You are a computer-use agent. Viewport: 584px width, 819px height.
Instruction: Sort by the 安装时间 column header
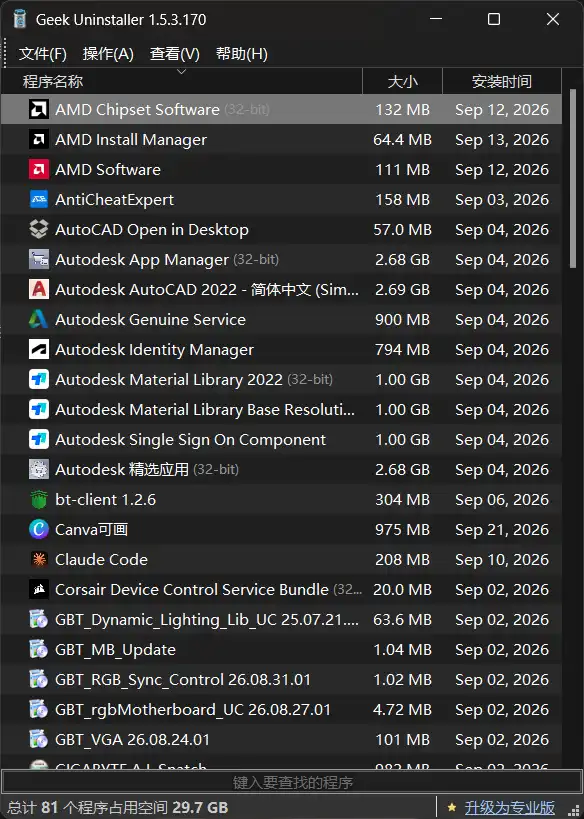(x=501, y=81)
